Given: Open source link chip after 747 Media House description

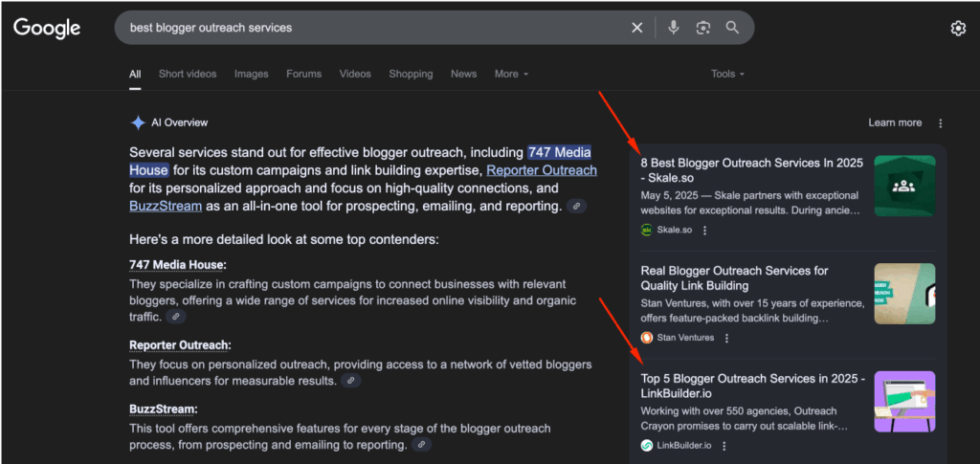Looking at the screenshot, I should tap(176, 317).
